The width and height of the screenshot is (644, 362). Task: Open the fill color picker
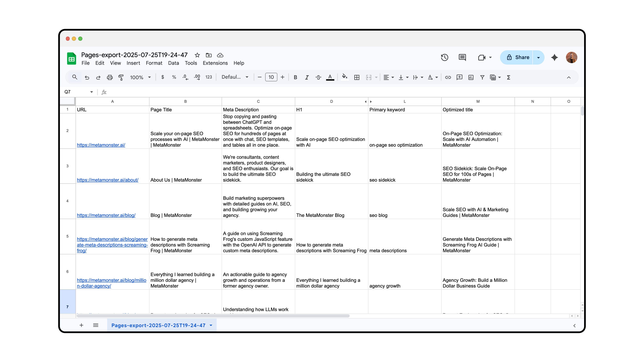(x=345, y=77)
